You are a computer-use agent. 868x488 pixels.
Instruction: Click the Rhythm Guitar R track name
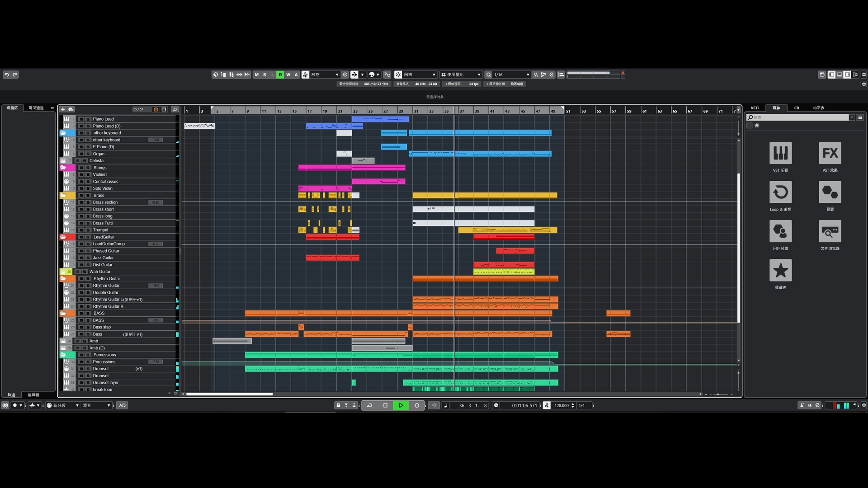pyautogui.click(x=108, y=306)
